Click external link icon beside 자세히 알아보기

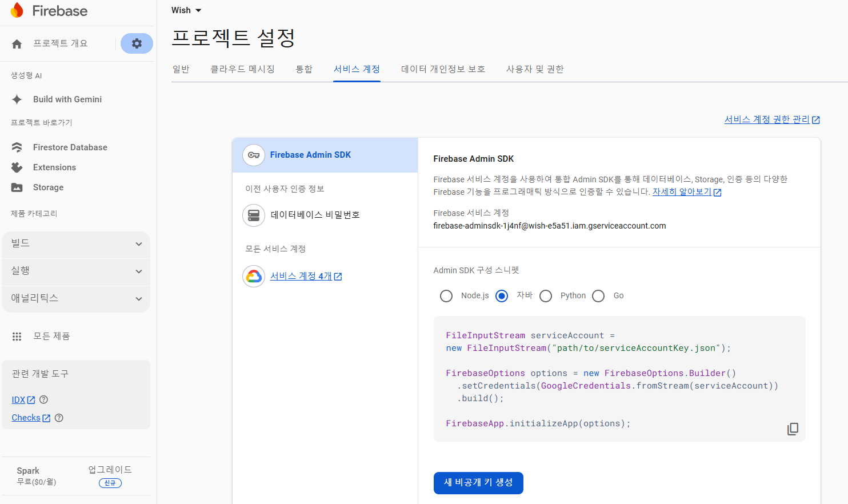718,193
